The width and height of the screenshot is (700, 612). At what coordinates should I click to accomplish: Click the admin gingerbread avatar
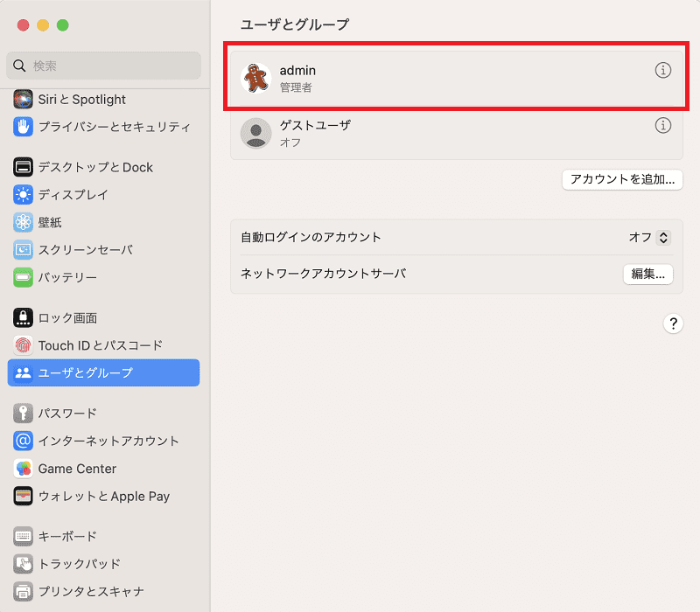(255, 78)
